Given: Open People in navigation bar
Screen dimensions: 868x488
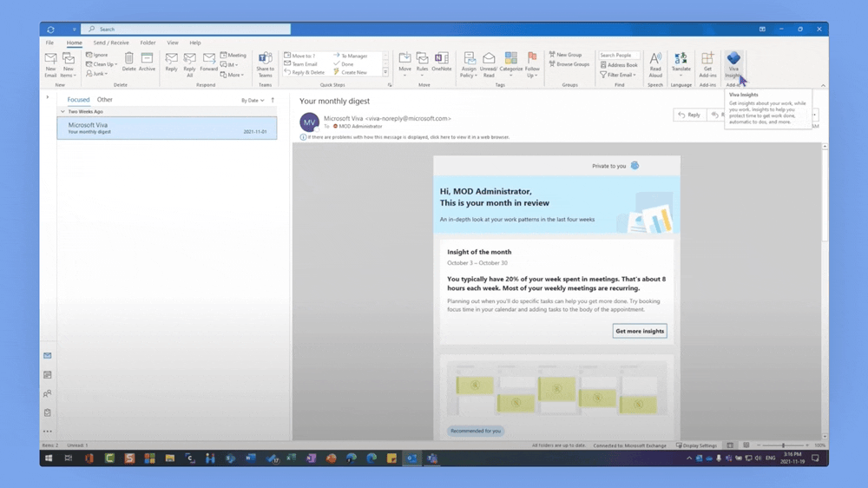Looking at the screenshot, I should pos(48,394).
